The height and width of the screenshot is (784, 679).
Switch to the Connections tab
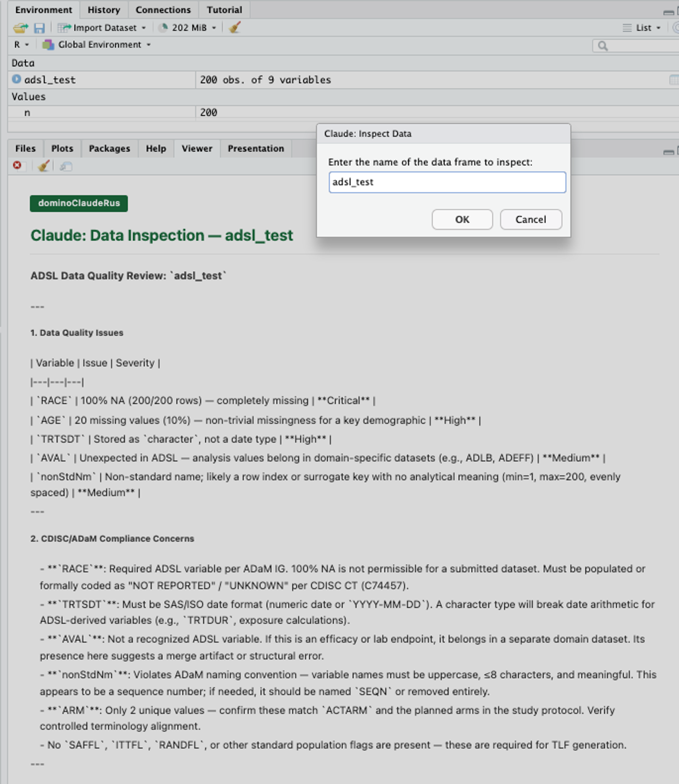pos(163,10)
